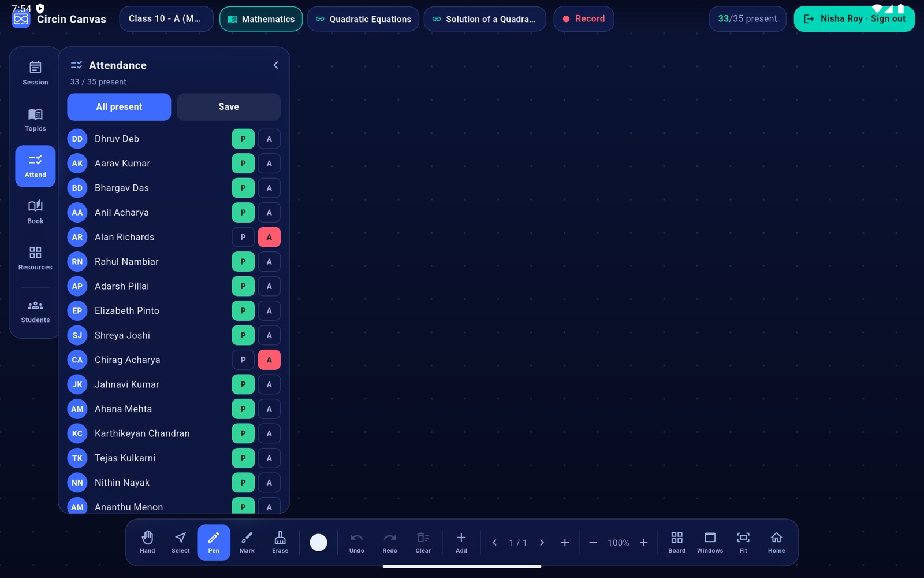Click the All present button
Image resolution: width=924 pixels, height=578 pixels.
point(119,107)
